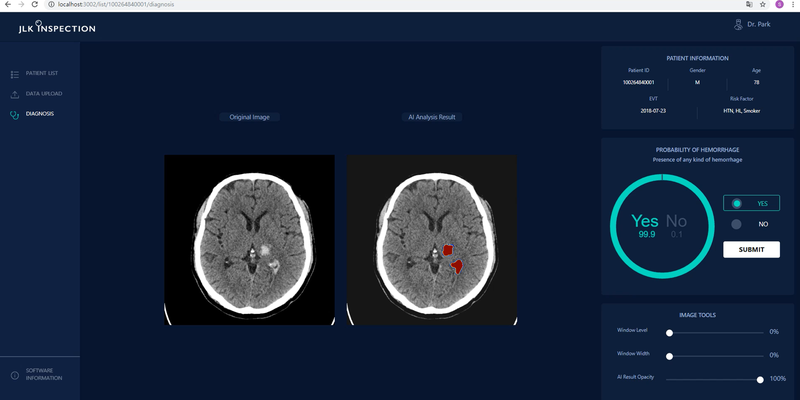
Task: Open the Patient List menu item
Action: coord(43,75)
